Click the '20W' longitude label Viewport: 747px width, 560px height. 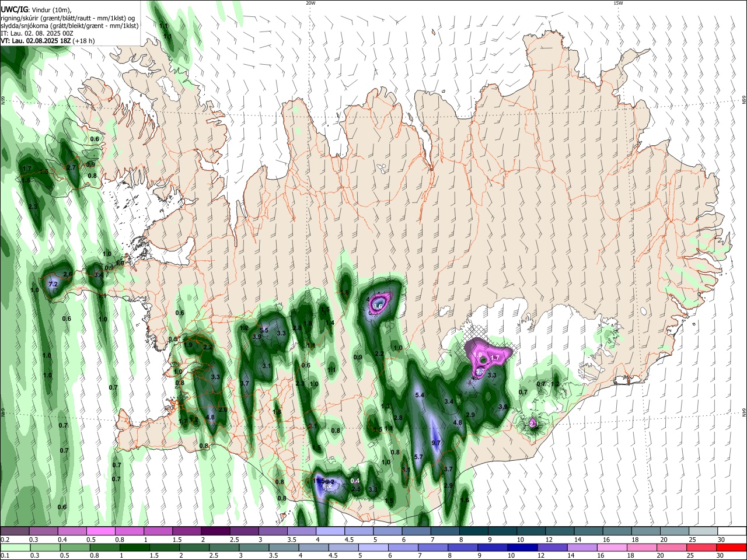310,3
